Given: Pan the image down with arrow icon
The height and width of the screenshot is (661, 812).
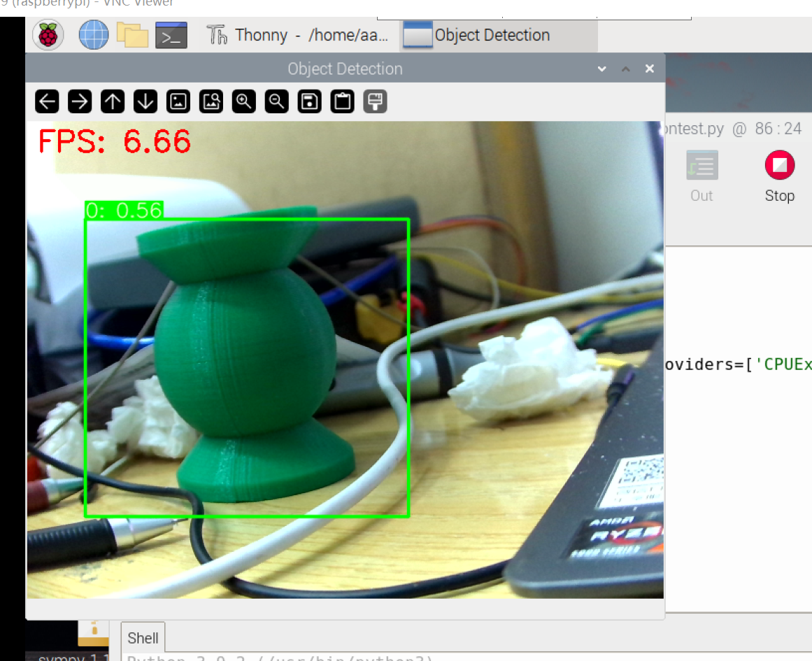Looking at the screenshot, I should click(x=145, y=102).
